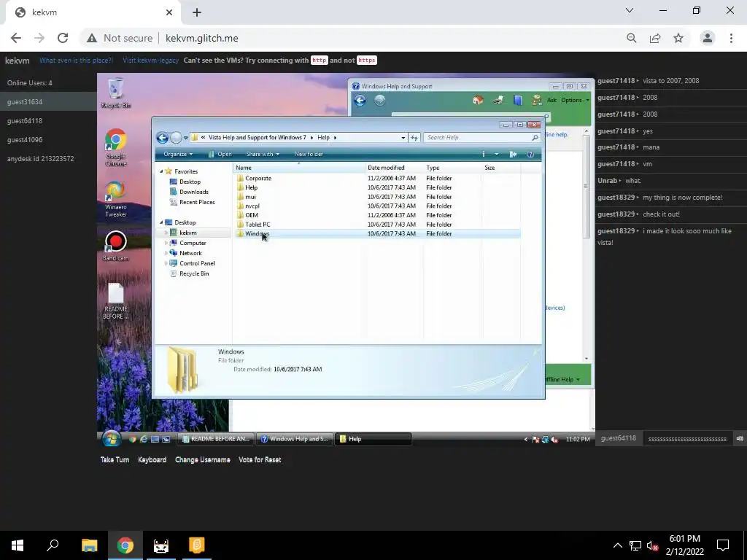This screenshot has width=747, height=560.
Task: Expand address bar history dropdown
Action: [x=403, y=138]
